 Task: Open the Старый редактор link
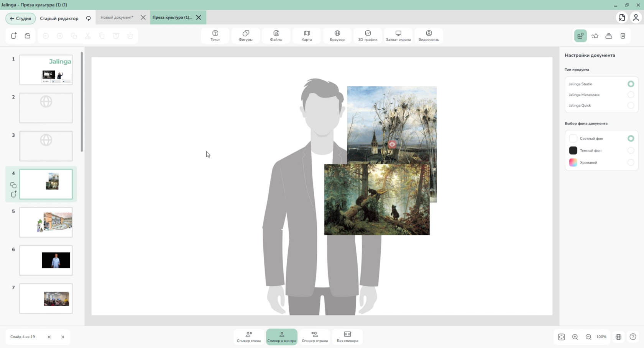click(59, 18)
